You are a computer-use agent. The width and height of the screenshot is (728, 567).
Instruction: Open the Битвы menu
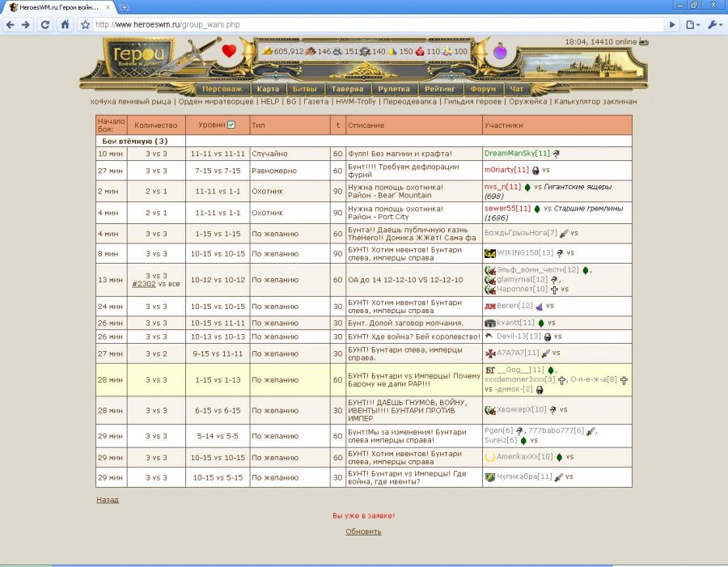click(305, 89)
